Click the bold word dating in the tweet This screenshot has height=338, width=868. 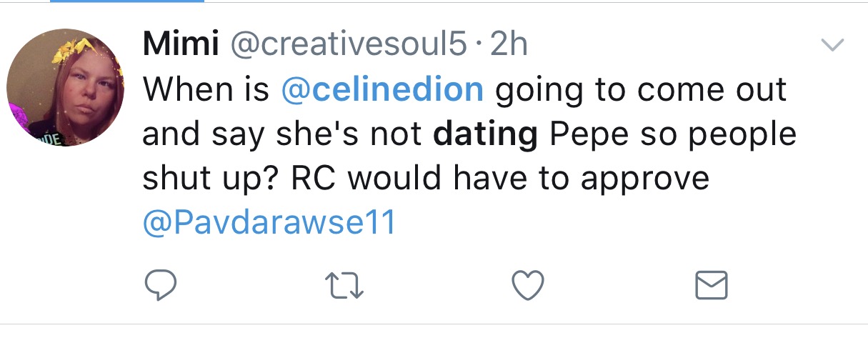pos(486,134)
